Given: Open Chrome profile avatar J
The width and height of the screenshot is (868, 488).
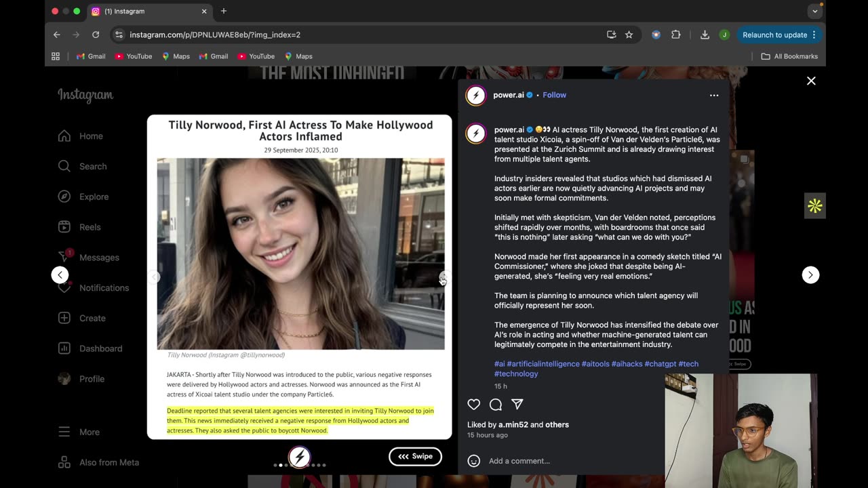Looking at the screenshot, I should [724, 35].
